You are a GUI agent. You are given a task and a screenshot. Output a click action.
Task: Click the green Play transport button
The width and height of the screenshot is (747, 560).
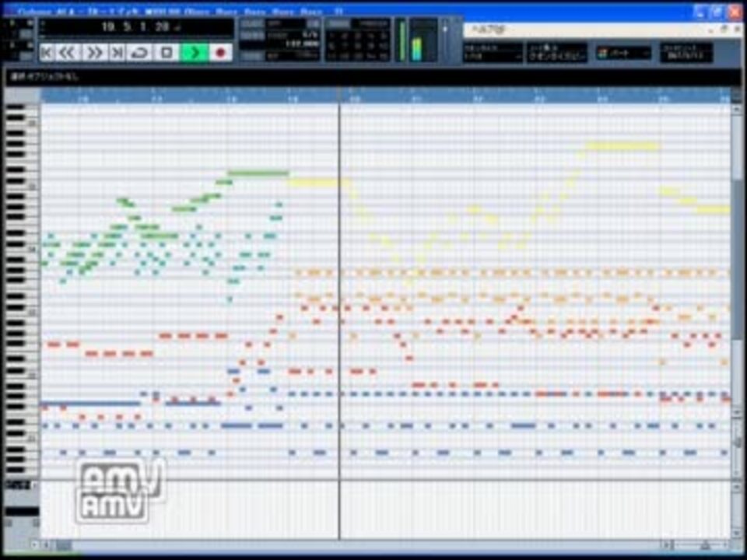pyautogui.click(x=194, y=52)
